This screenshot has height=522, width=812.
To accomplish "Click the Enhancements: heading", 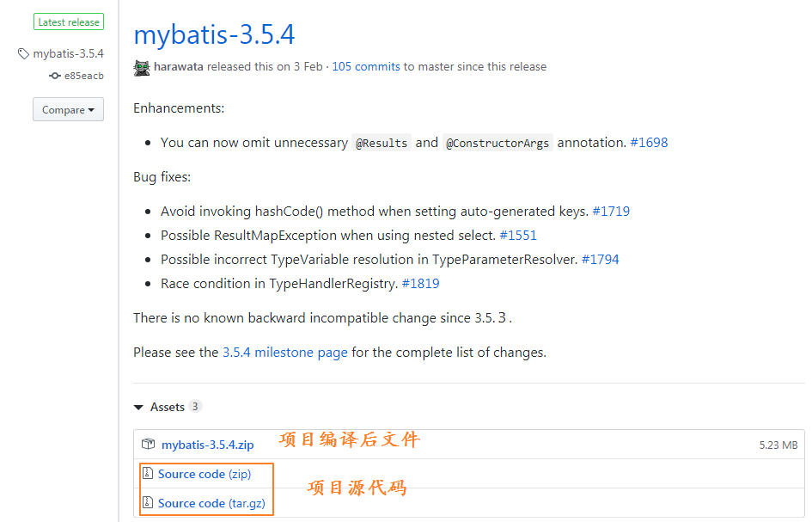I will (179, 108).
